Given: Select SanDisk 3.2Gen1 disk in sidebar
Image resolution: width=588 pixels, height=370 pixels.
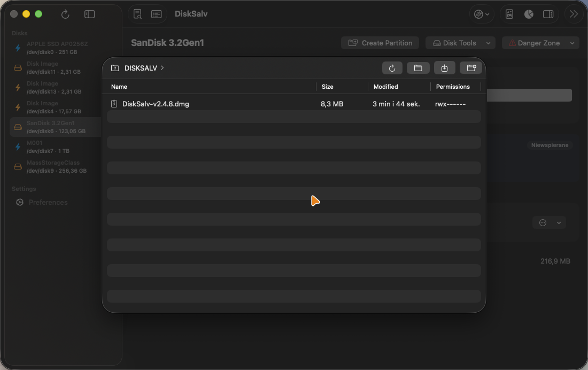Looking at the screenshot, I should 55,127.
